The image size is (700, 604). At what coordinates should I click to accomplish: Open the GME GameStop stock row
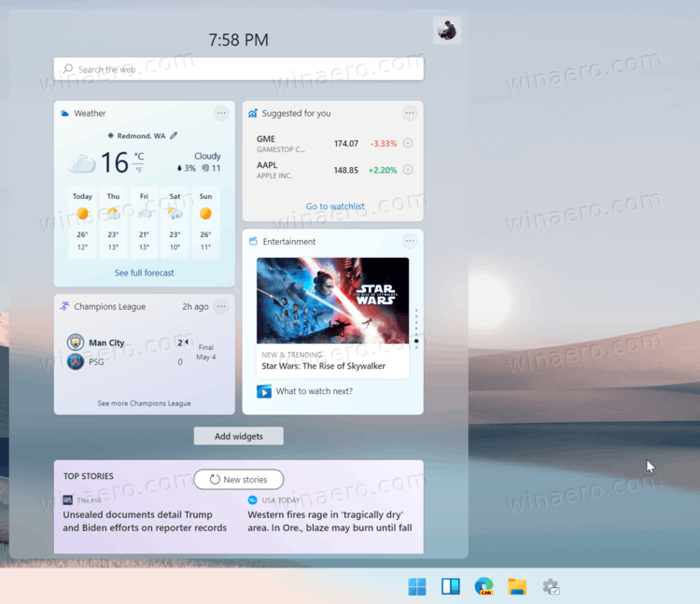(x=333, y=144)
